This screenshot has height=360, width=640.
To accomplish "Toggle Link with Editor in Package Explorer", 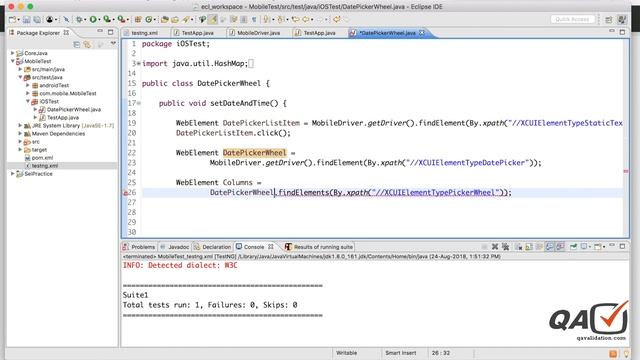I will [87, 44].
